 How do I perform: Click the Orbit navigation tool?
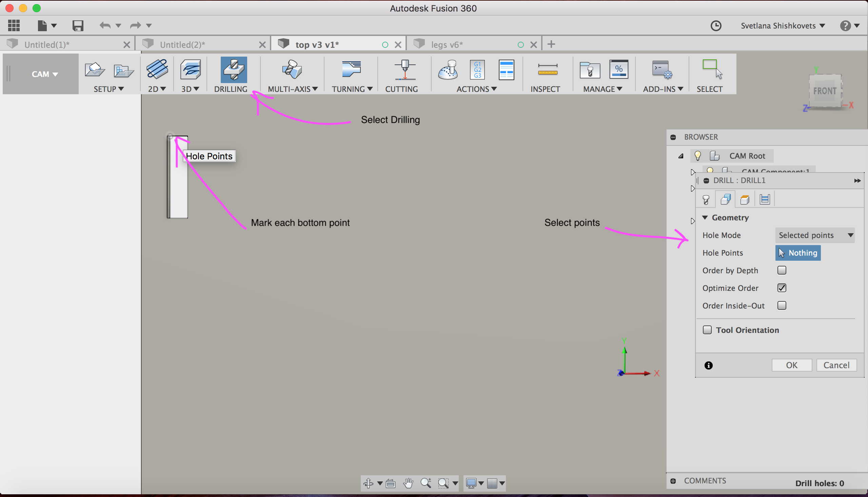[368, 483]
